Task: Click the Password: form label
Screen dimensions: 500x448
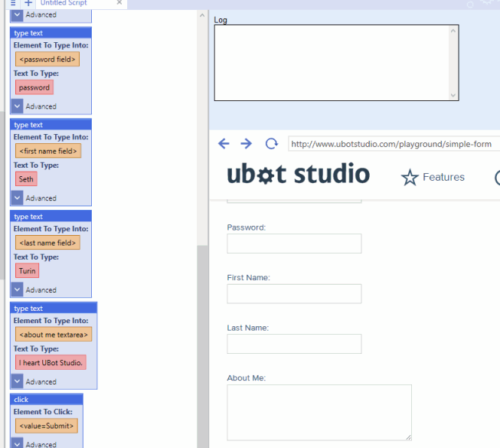Action: [x=247, y=227]
